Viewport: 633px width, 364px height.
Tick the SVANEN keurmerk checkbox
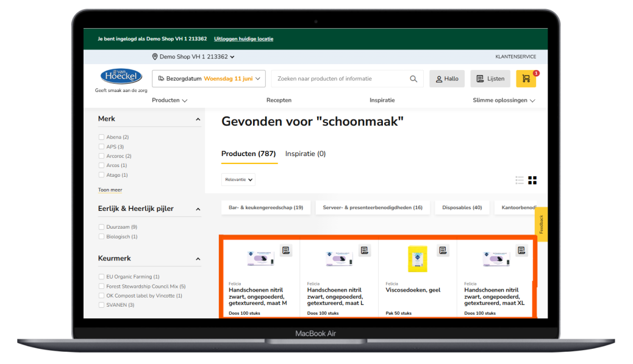[x=102, y=305]
